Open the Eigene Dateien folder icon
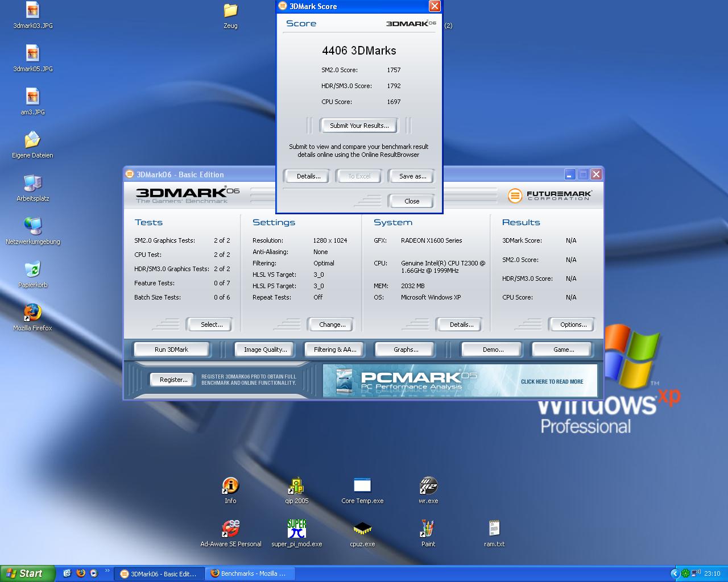728x582 pixels. [x=32, y=145]
